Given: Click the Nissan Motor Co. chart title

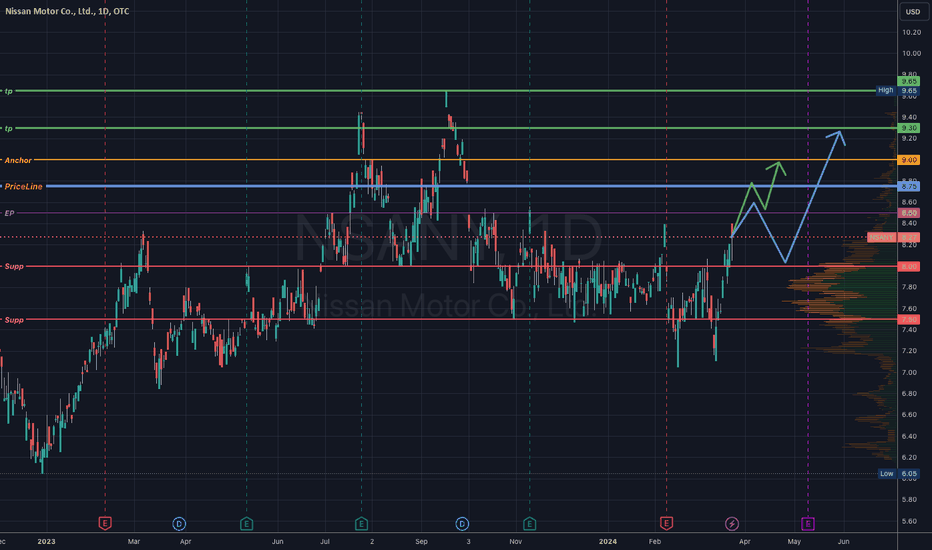Looking at the screenshot, I should point(67,11).
